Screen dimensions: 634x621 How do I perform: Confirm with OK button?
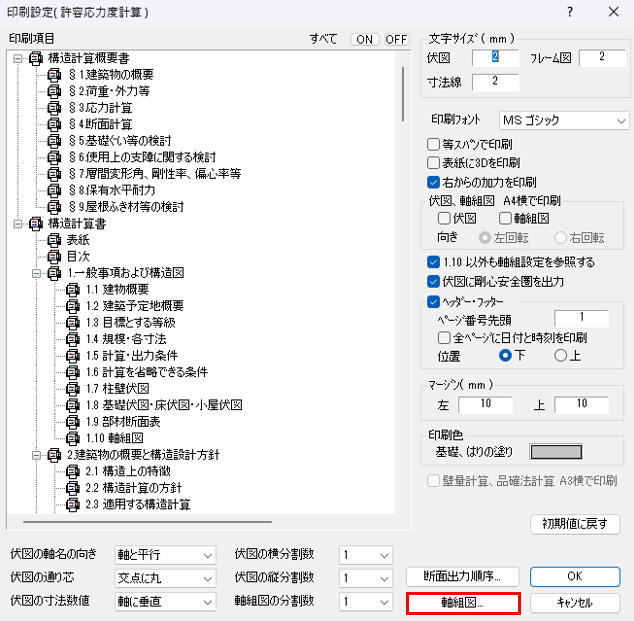[575, 577]
